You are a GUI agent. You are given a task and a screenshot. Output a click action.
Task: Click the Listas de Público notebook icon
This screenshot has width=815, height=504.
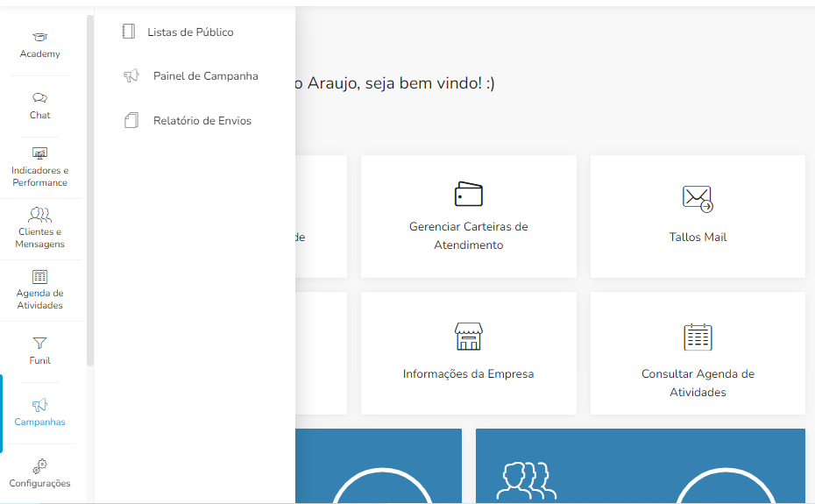tap(128, 32)
